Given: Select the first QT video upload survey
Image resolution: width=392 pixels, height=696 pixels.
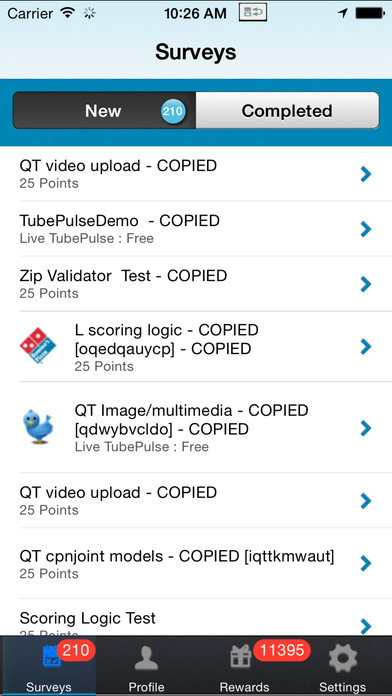Looking at the screenshot, I should 196,174.
